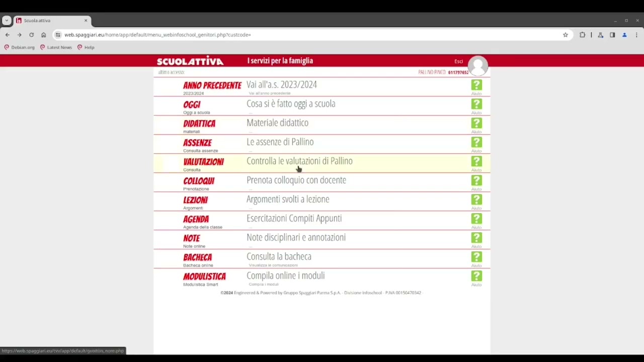Click 'I servizi per la famiglia' header text
This screenshot has height=362, width=644.
pos(280,61)
